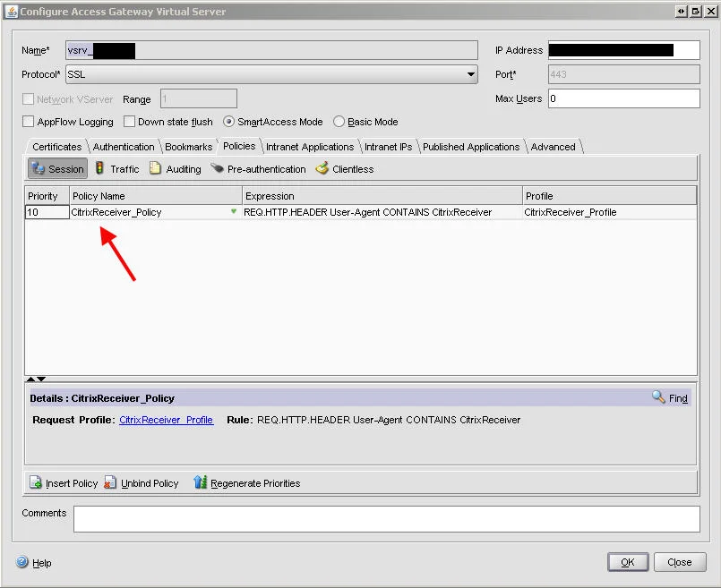The width and height of the screenshot is (721, 588).
Task: Click the green arrow beside CitrixReceiver_Policy
Action: (234, 211)
